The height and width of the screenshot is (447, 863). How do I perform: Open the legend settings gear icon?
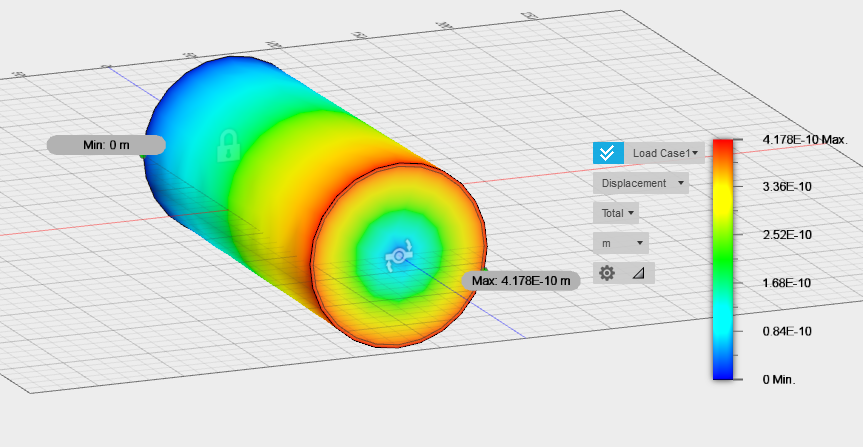pos(607,272)
